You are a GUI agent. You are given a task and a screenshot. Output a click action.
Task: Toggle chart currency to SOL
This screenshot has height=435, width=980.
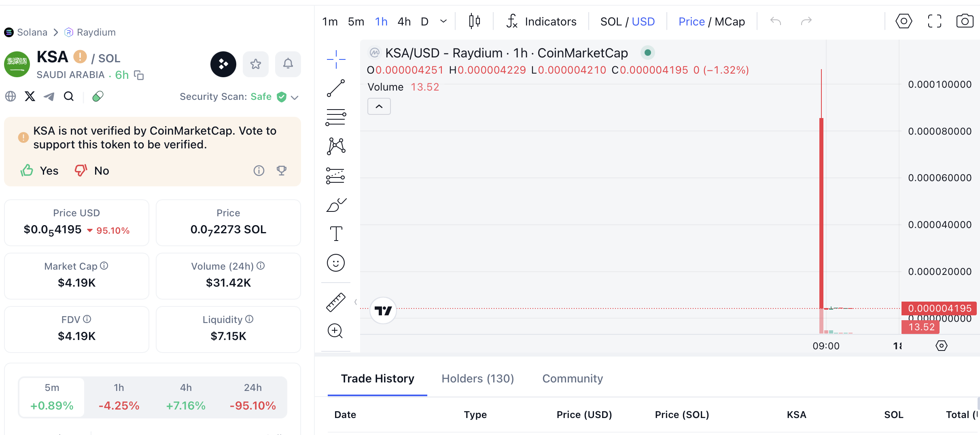(611, 21)
